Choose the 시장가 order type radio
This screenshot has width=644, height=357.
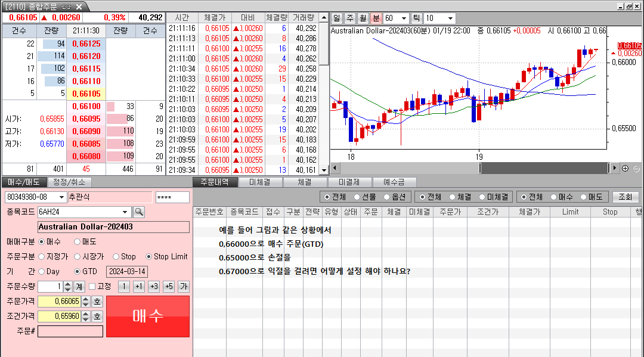[78, 257]
